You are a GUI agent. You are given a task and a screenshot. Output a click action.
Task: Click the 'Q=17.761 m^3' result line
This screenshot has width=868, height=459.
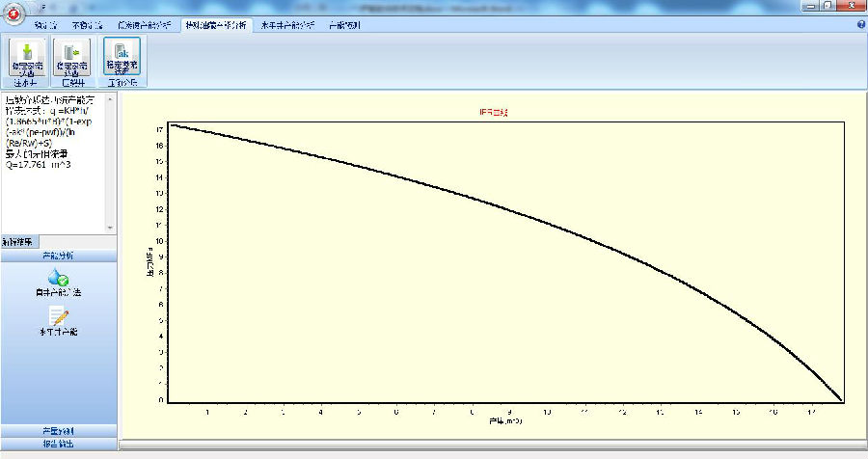[39, 165]
